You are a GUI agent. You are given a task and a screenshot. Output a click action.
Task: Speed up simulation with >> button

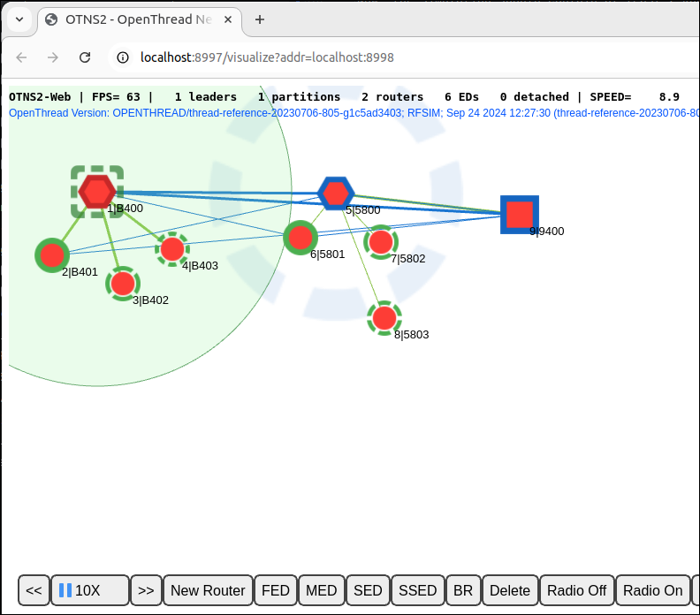(x=146, y=590)
